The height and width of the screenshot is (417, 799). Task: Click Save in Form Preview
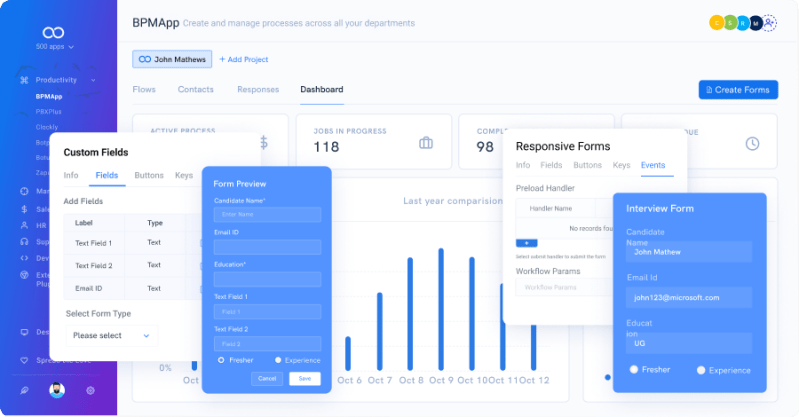(305, 379)
